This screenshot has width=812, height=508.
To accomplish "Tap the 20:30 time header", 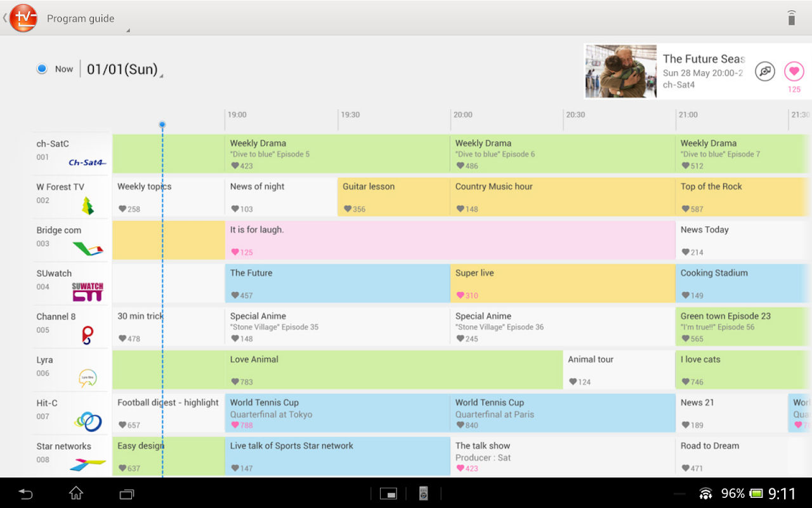I will click(x=575, y=115).
